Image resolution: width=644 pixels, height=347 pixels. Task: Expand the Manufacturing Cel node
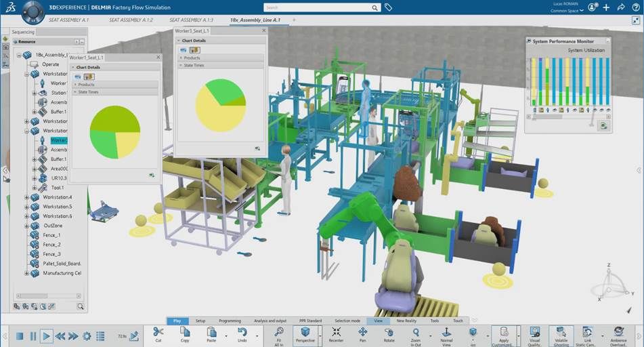pos(26,273)
